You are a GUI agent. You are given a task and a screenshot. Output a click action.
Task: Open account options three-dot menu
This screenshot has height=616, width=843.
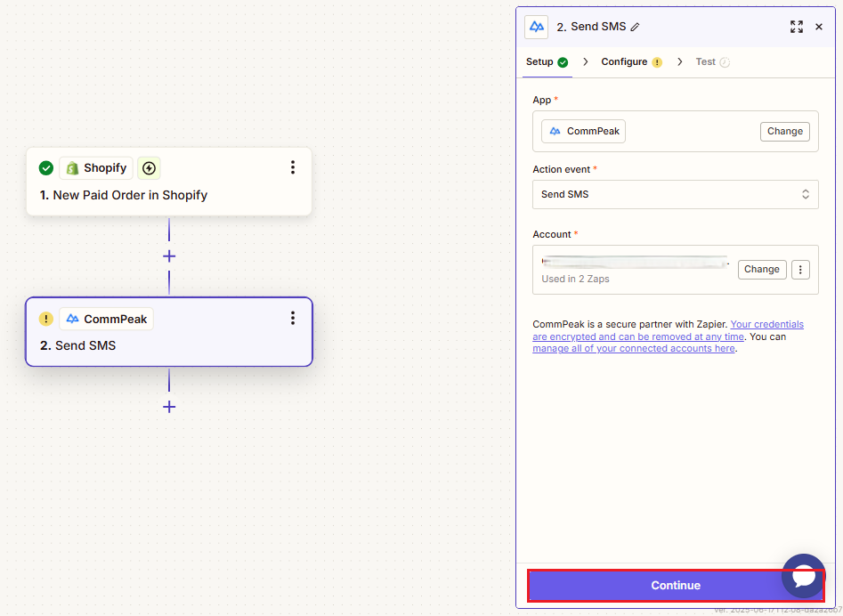pyautogui.click(x=800, y=270)
